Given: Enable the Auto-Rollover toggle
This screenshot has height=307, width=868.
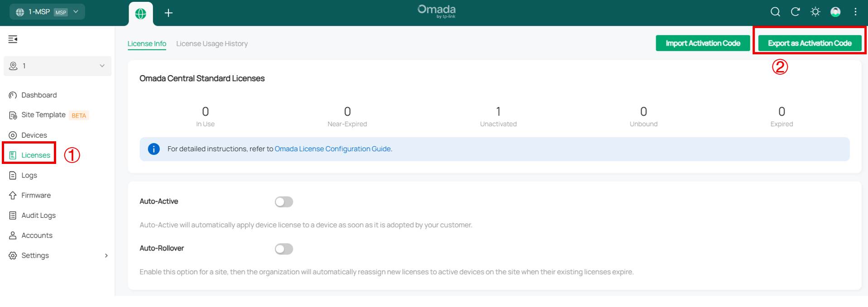Looking at the screenshot, I should click(x=284, y=249).
